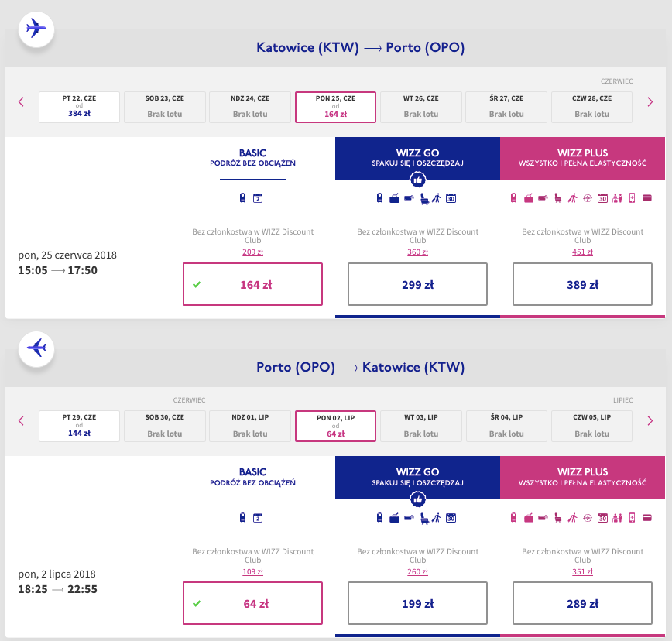
Task: Open the 260 zł non-member price link
Action: (418, 571)
